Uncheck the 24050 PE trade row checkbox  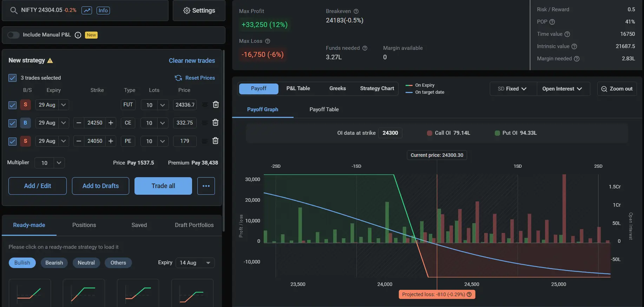(12, 141)
